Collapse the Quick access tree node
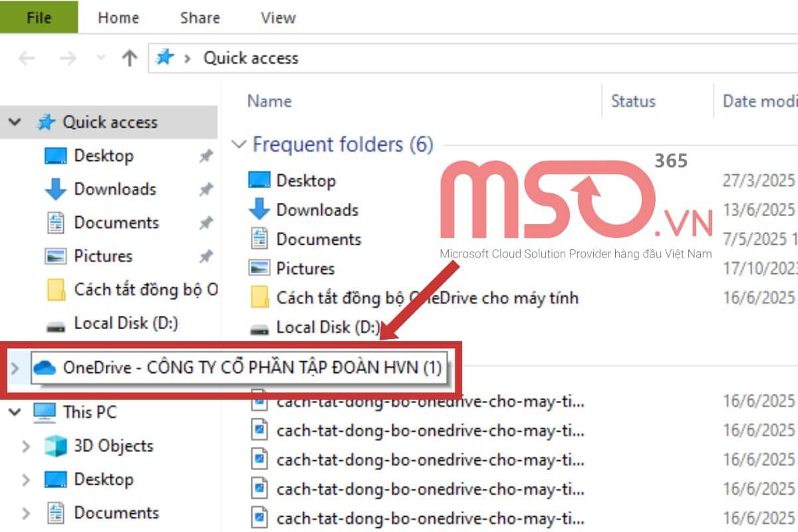 coord(15,122)
